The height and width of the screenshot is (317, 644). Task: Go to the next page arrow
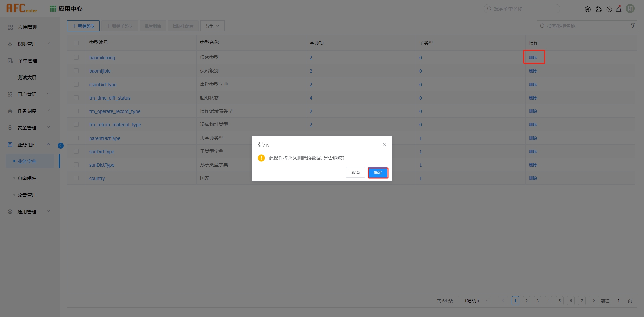(594, 301)
